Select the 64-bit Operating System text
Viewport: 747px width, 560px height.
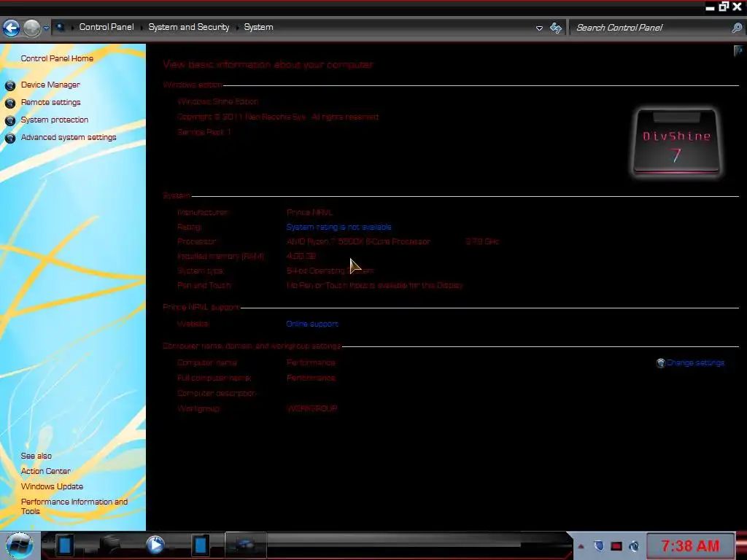click(330, 271)
